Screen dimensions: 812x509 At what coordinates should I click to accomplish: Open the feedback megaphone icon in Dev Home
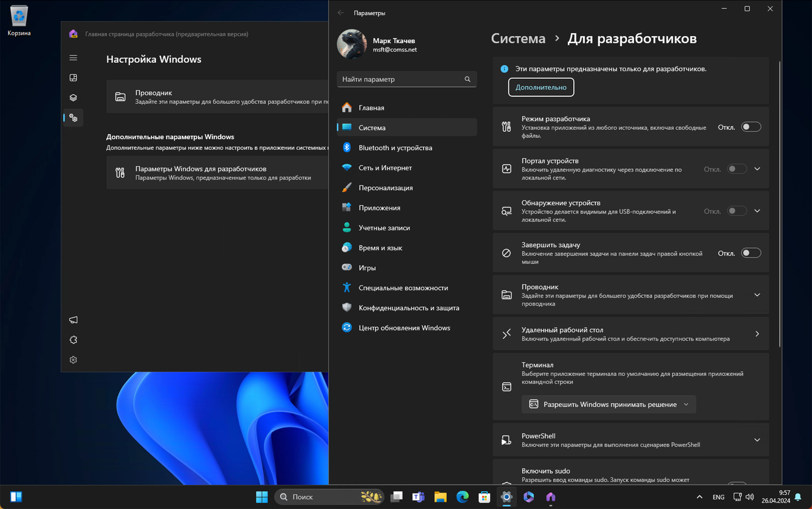click(73, 320)
